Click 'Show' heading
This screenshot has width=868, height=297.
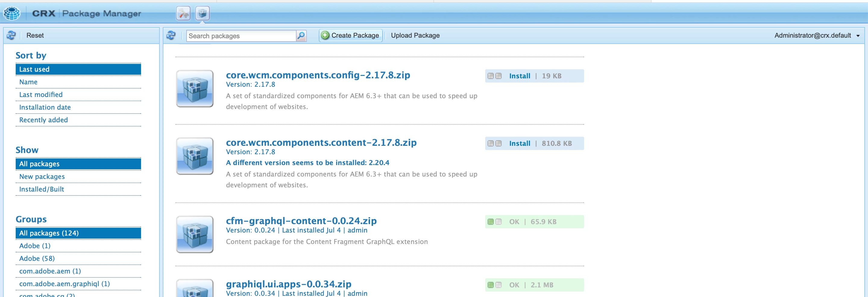(27, 150)
